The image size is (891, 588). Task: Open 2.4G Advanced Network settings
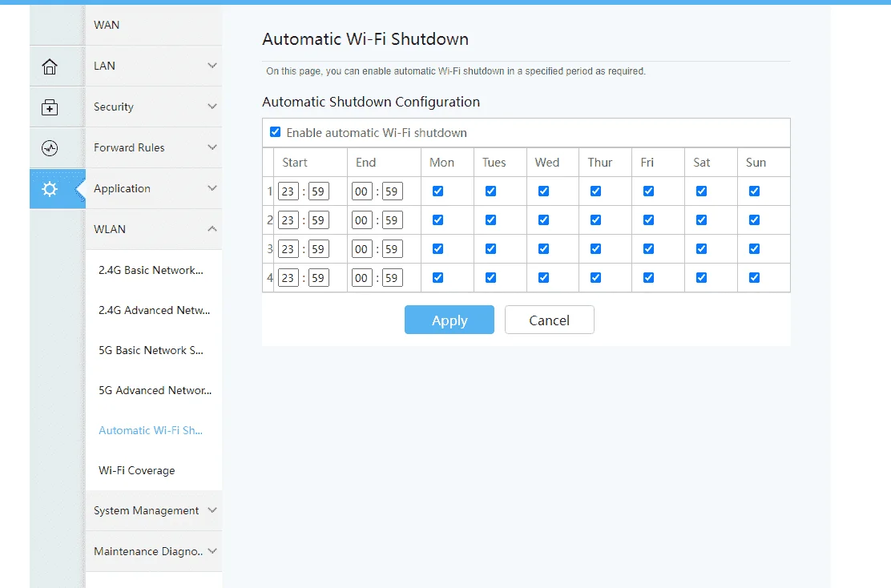pos(154,310)
